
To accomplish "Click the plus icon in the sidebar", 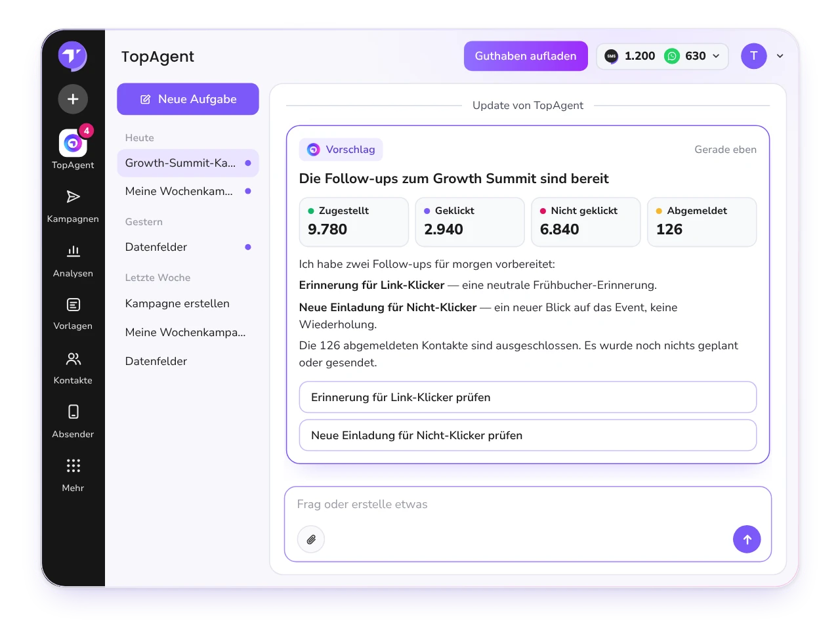I will [73, 99].
